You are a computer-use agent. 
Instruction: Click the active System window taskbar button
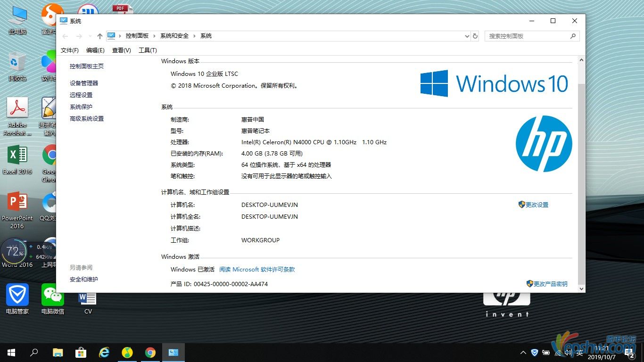coord(173,353)
